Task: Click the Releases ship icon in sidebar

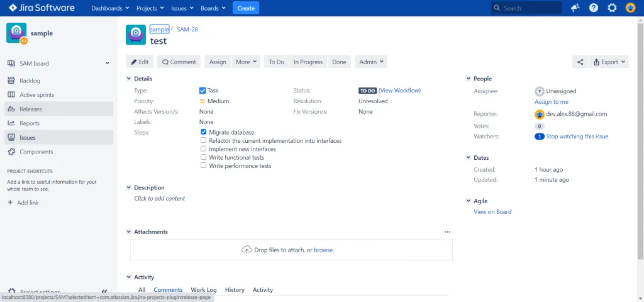Action: click(x=11, y=109)
